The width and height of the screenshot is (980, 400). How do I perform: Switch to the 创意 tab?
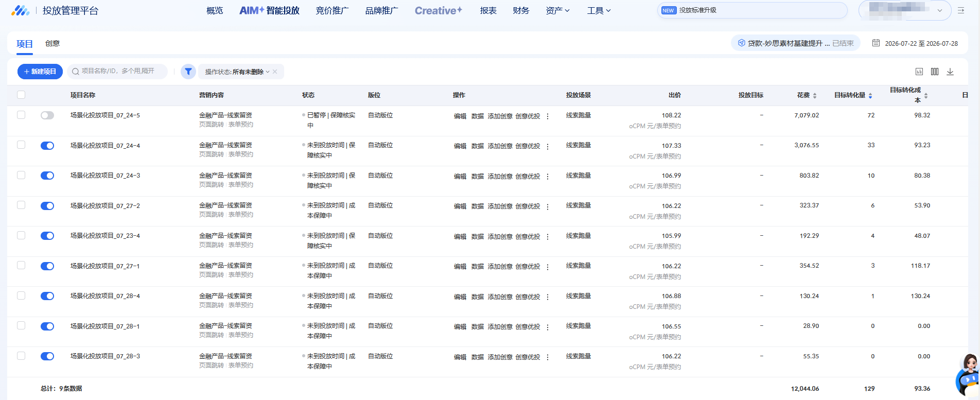click(x=52, y=43)
